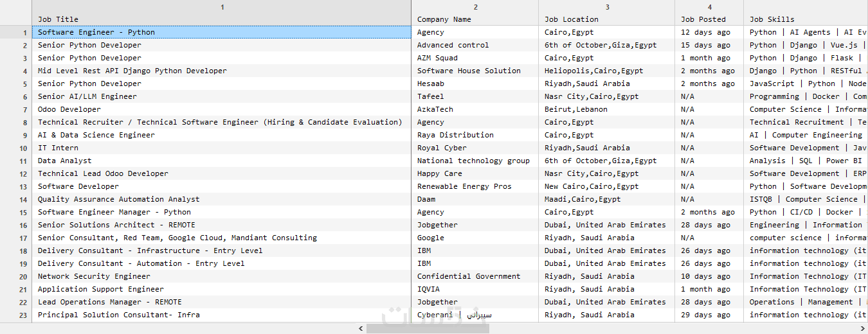Image resolution: width=868 pixels, height=334 pixels.
Task: Select the 'Happy Care' company cell
Action: (475, 173)
